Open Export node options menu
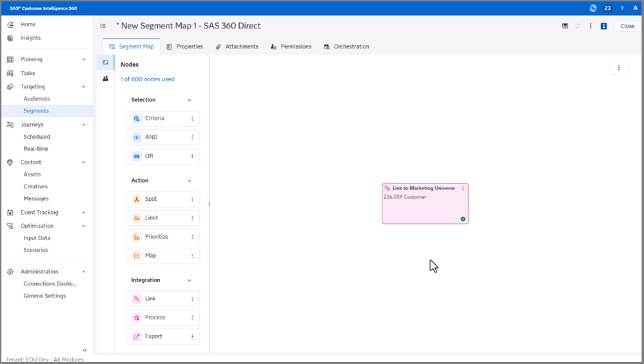The height and width of the screenshot is (364, 644). tap(192, 336)
